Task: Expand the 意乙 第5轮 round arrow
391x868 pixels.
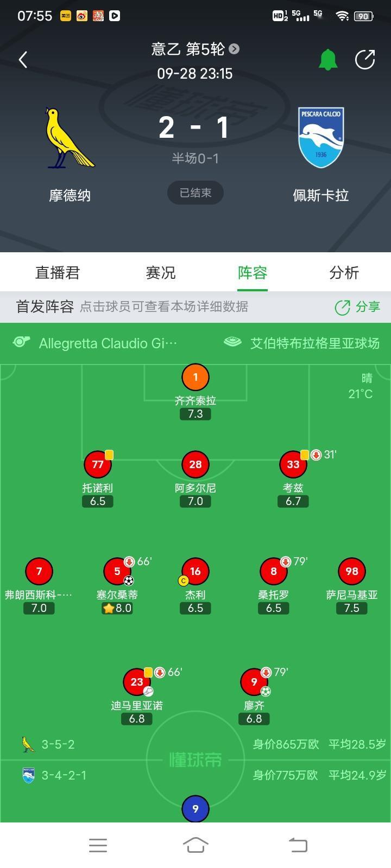Action: click(x=234, y=49)
